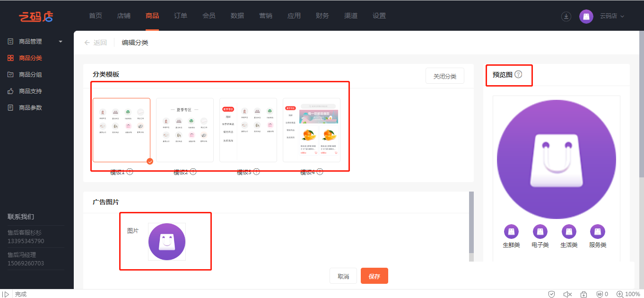This screenshot has height=298, width=644.
Task: Click the 云码店 logo
Action: [x=36, y=16]
